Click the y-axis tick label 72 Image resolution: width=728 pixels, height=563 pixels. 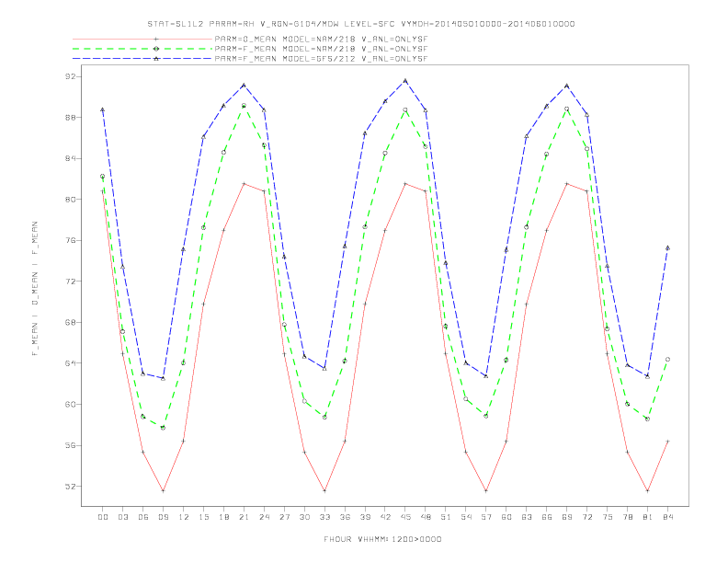pyautogui.click(x=70, y=281)
